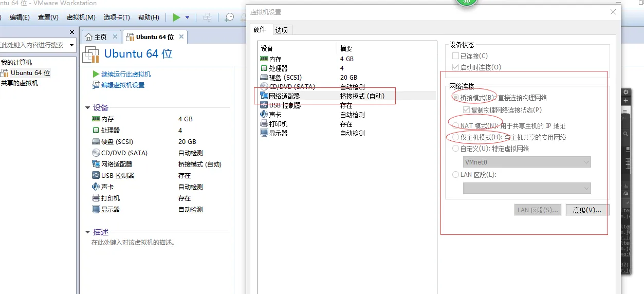This screenshot has width=644, height=294.
Task: Select USB 控制器 row icon in settings dialog
Action: click(264, 105)
